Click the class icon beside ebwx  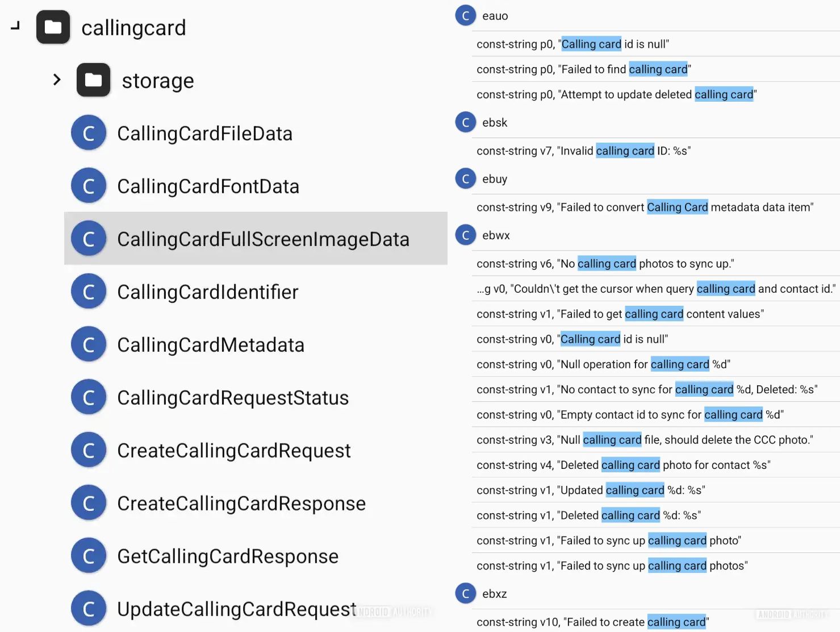465,234
